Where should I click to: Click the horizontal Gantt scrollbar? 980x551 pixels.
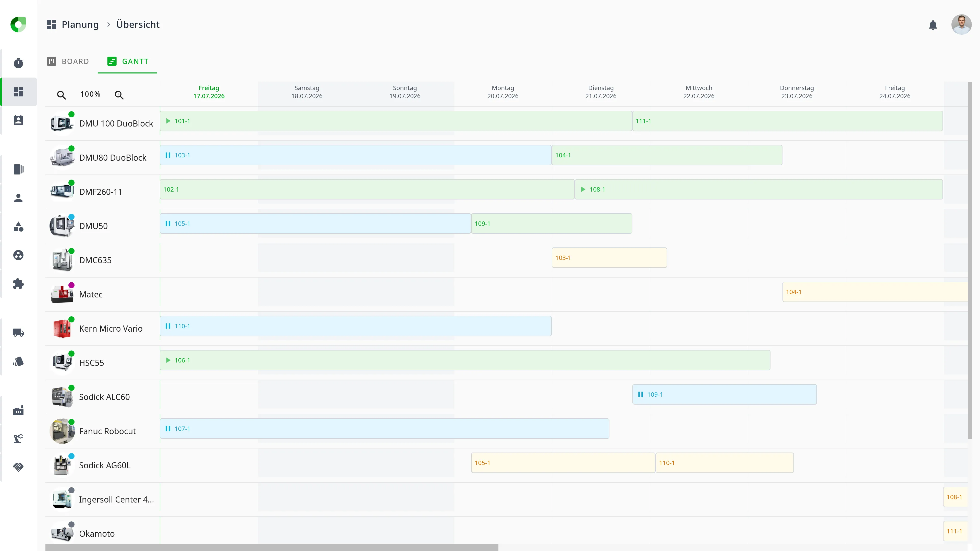[272, 547]
